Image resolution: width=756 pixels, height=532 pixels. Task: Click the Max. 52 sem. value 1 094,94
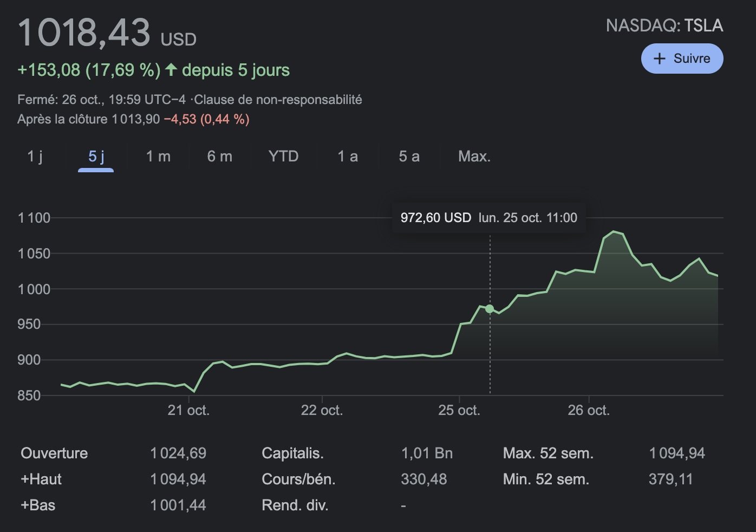[x=677, y=453]
